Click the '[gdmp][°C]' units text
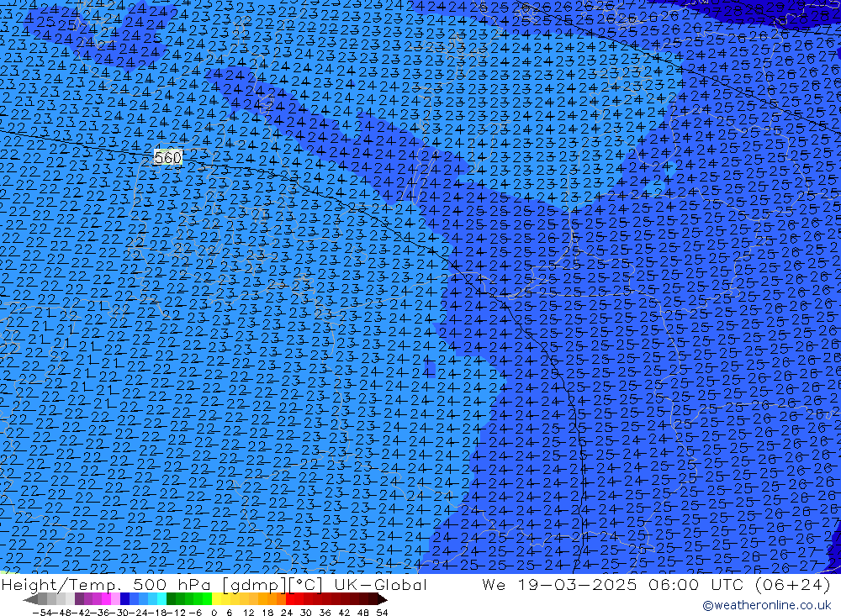This screenshot has width=841, height=616. click(x=271, y=585)
